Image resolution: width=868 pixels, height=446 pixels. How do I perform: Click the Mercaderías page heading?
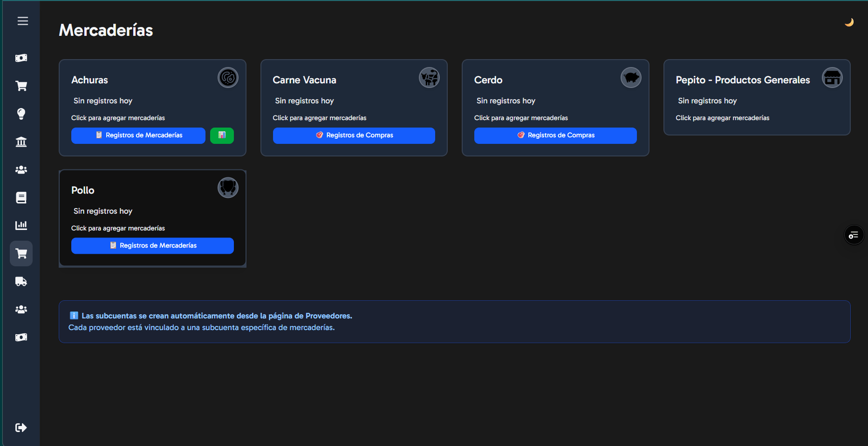[x=106, y=30]
